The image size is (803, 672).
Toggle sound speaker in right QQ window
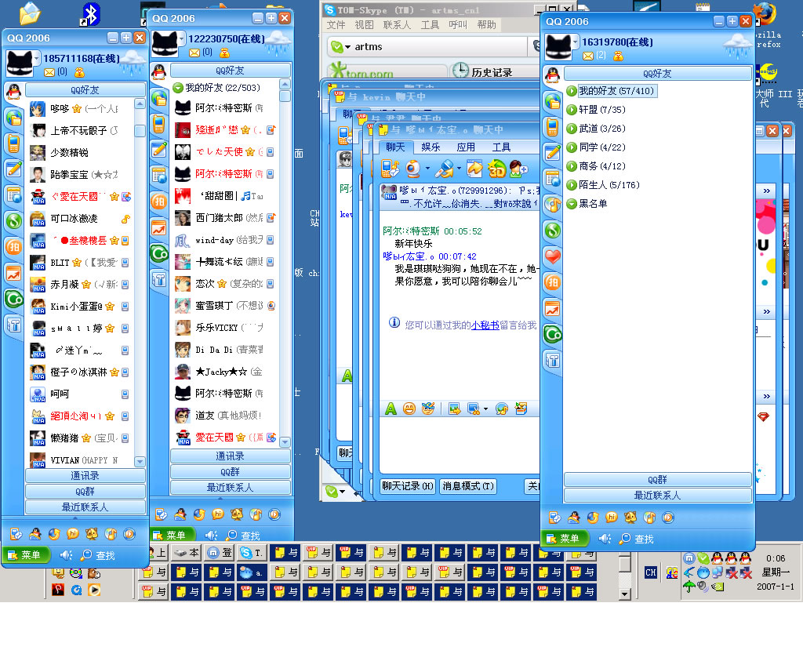(x=605, y=539)
